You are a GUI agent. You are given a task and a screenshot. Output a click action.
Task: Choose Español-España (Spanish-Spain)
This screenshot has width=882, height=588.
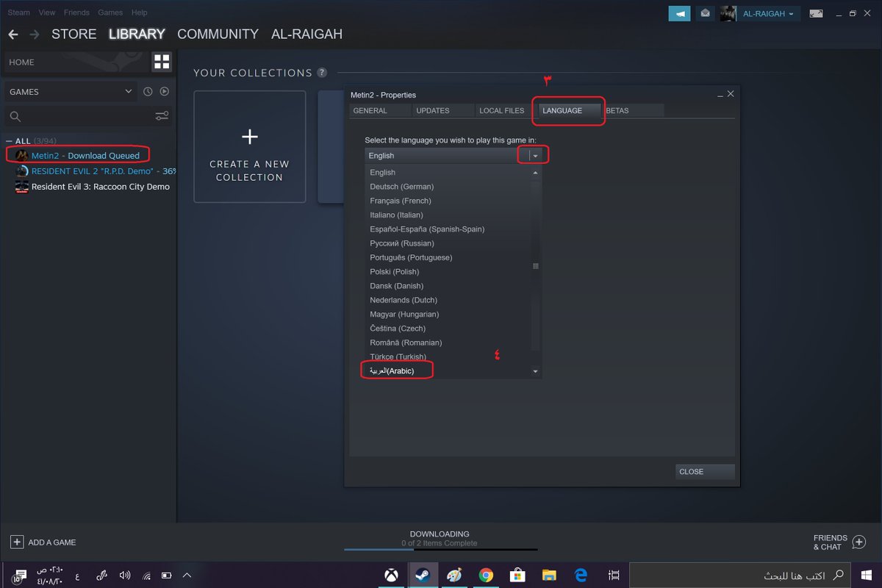[448, 229]
